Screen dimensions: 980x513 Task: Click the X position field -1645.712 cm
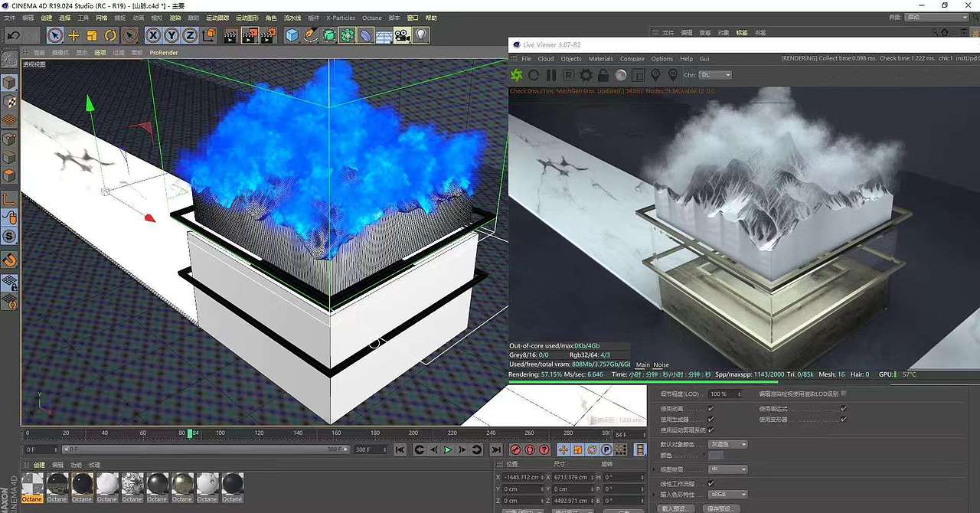[x=524, y=477]
